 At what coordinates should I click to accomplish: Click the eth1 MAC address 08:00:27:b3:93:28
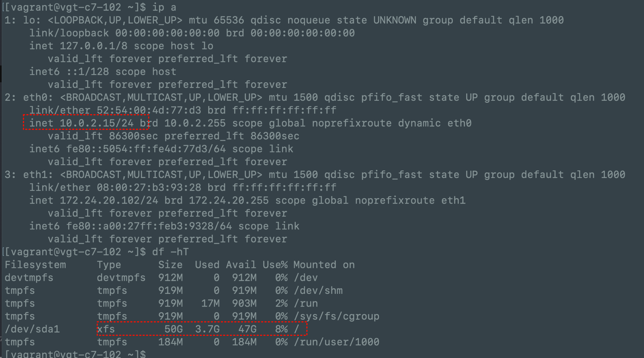point(149,187)
